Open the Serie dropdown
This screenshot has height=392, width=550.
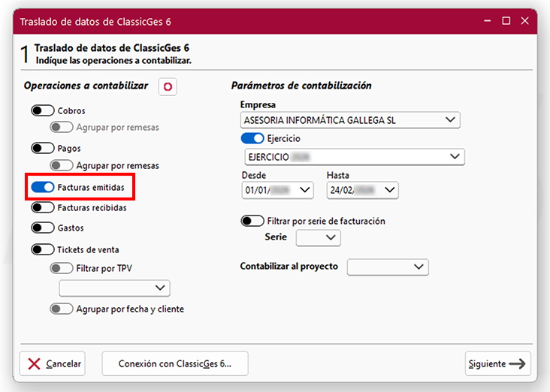tap(318, 238)
